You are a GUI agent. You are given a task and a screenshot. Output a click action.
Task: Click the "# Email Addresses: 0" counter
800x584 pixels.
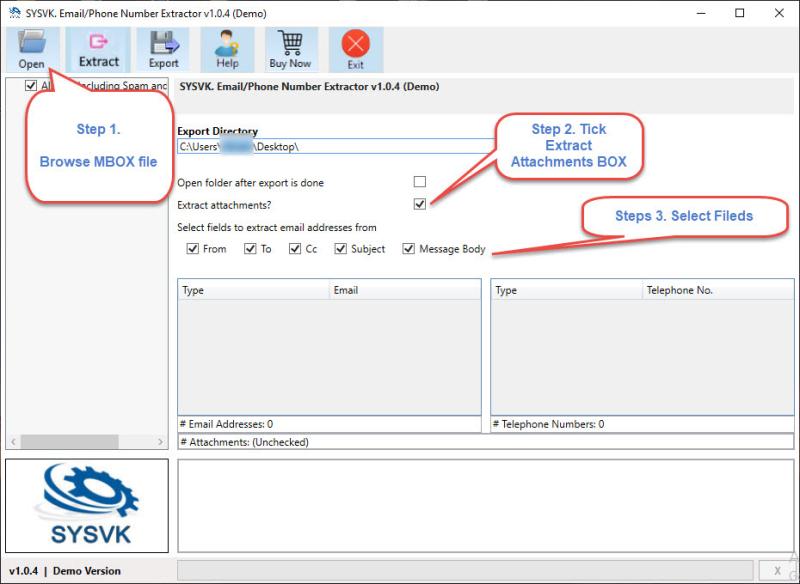pyautogui.click(x=227, y=424)
